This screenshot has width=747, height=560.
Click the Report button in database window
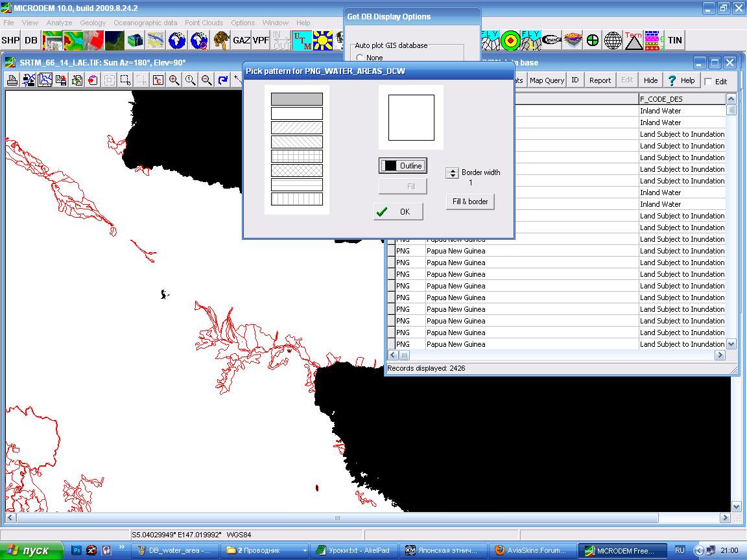pyautogui.click(x=600, y=80)
